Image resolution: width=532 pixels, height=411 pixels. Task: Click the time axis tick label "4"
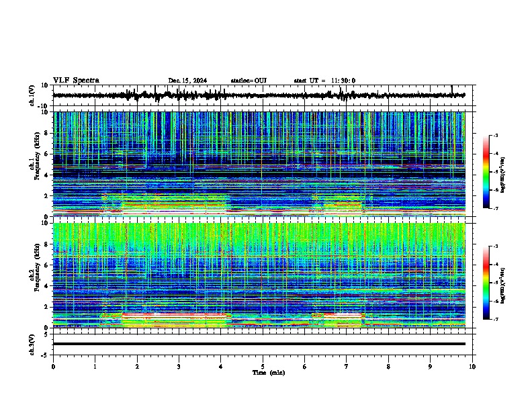pos(221,367)
